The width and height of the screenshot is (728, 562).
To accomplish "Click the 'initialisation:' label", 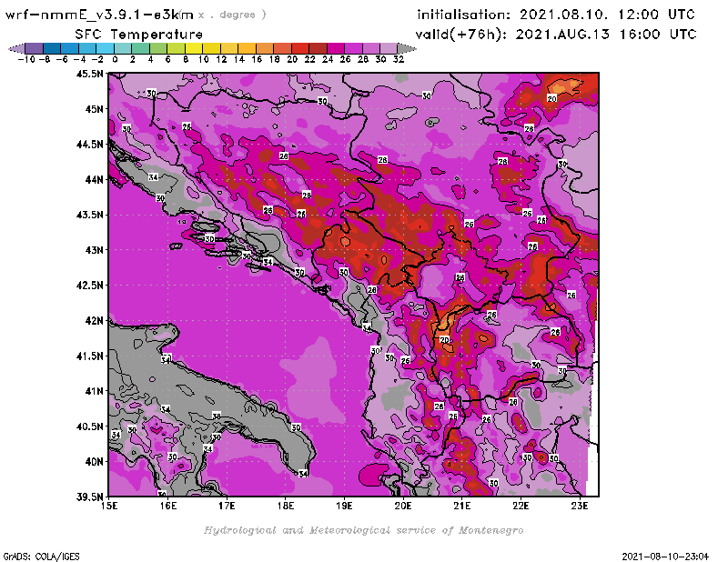I will click(x=463, y=15).
